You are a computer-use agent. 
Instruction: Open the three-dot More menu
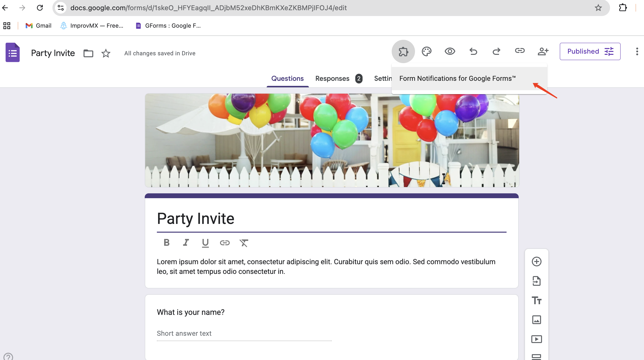click(x=637, y=51)
